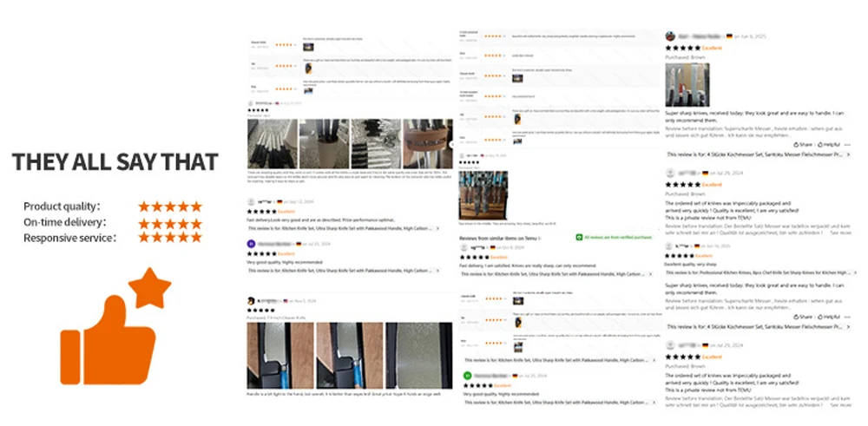The image size is (868, 426).
Task: Click the purple reviewer avatar dated Jul 25, 2024
Action: (251, 244)
